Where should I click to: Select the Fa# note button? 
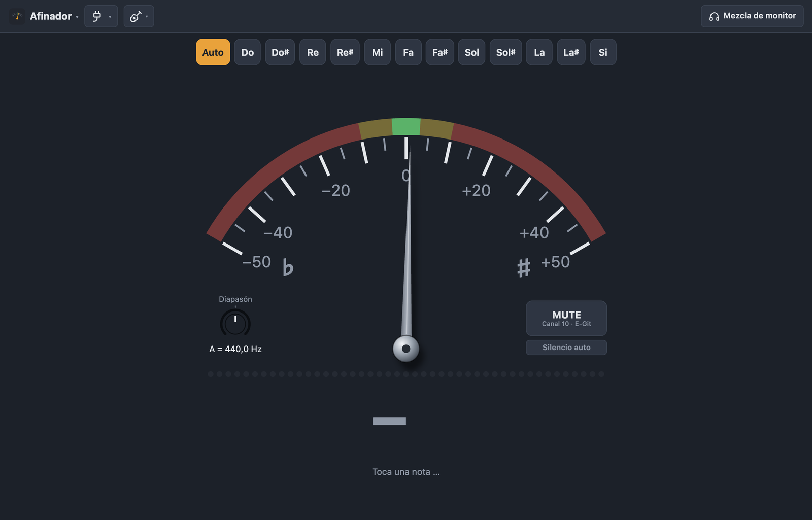(x=440, y=52)
